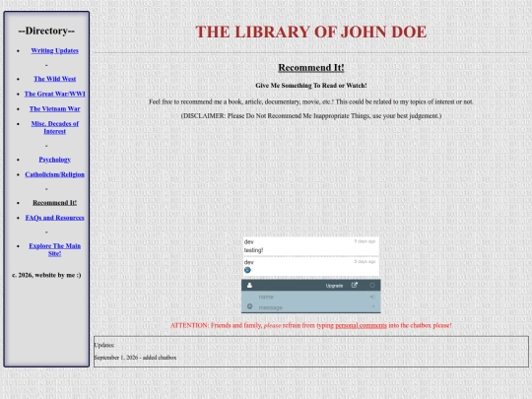Open The Great War/WWI link
Image resolution: width=532 pixels, height=399 pixels.
click(54, 94)
